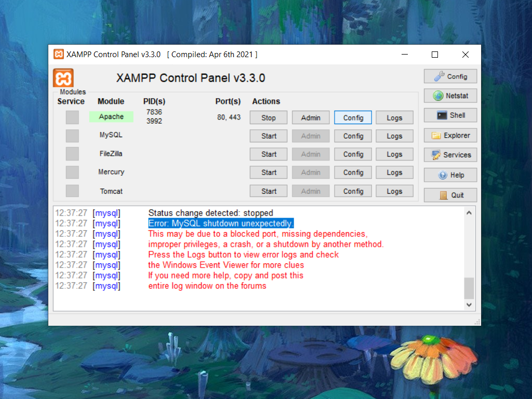Open Apache Config options
532x399 pixels.
pyautogui.click(x=353, y=118)
